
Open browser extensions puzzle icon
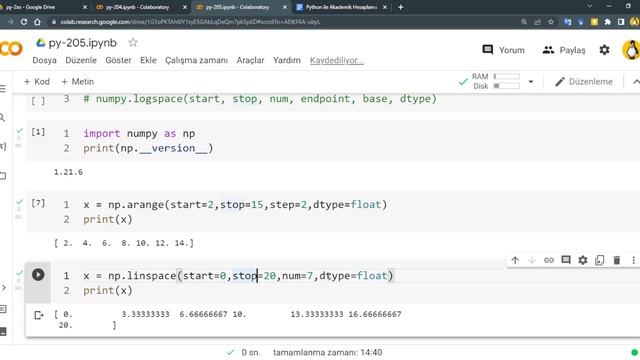pos(607,22)
